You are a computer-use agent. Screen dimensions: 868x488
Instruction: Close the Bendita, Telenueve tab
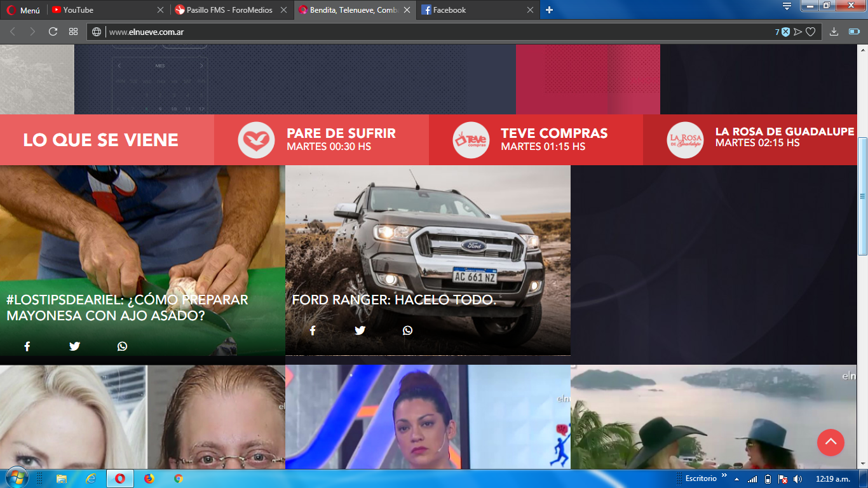[407, 10]
